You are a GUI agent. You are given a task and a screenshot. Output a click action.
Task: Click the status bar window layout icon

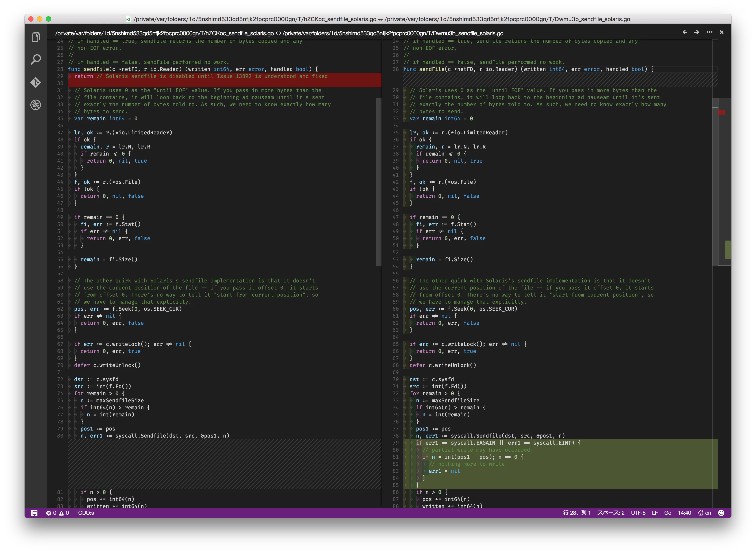[x=35, y=513]
